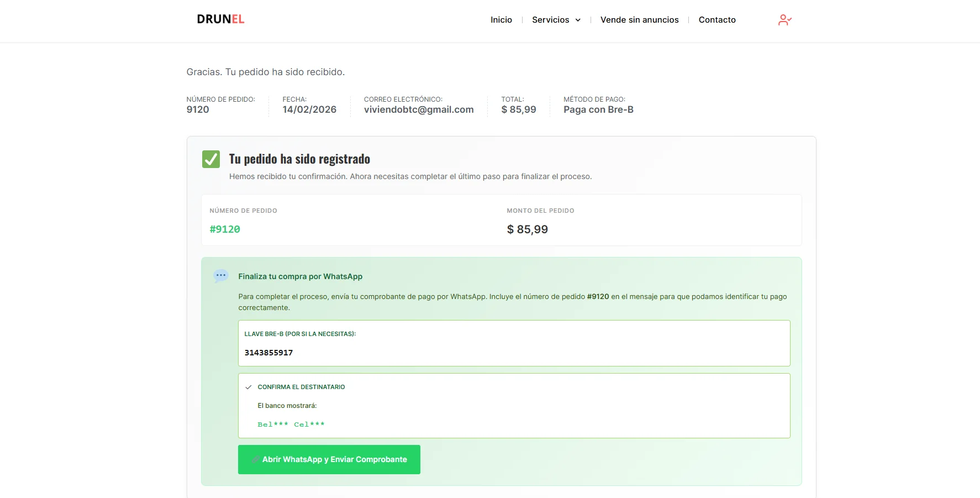Viewport: 980px width, 498px height.
Task: Click the masked recipient name Bel*** Cel***
Action: pos(291,424)
